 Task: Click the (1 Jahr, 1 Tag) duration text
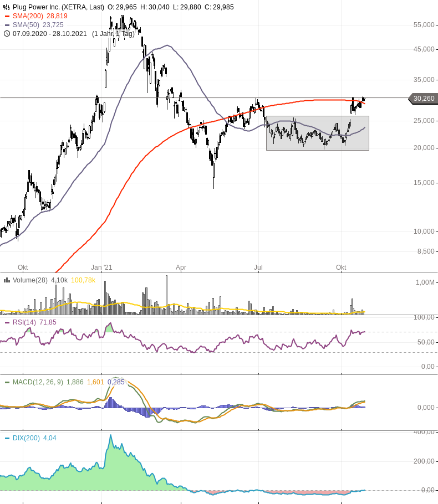tap(113, 34)
